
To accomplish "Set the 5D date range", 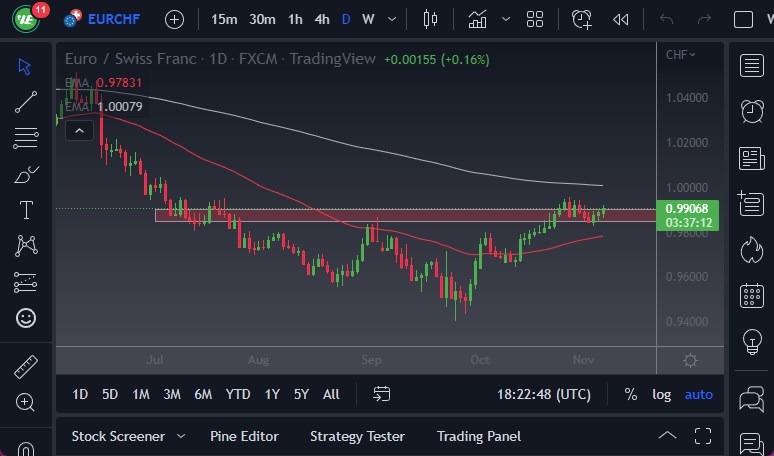I will (110, 394).
